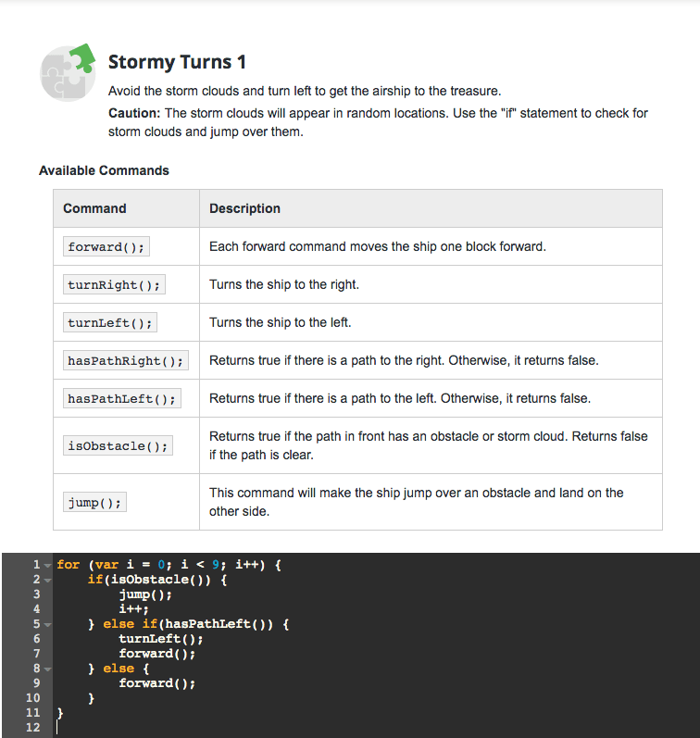700x738 pixels.
Task: Select the turnRight(); command chip
Action: click(x=114, y=285)
